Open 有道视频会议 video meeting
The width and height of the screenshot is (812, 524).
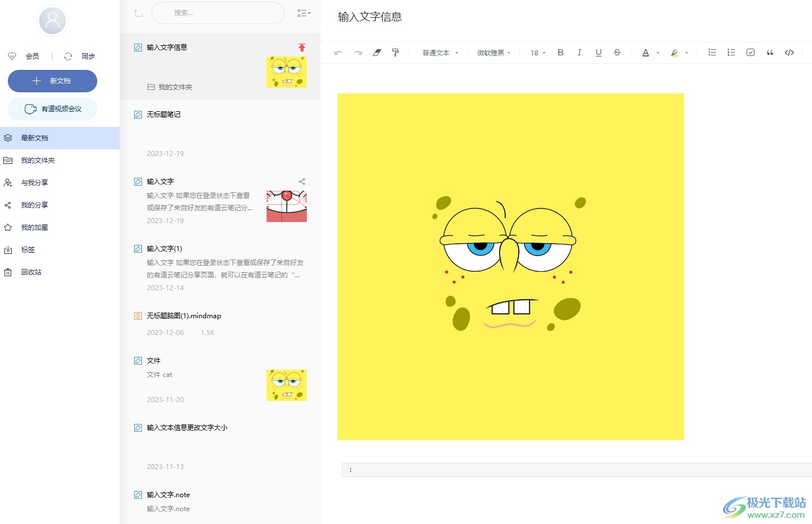pos(53,109)
